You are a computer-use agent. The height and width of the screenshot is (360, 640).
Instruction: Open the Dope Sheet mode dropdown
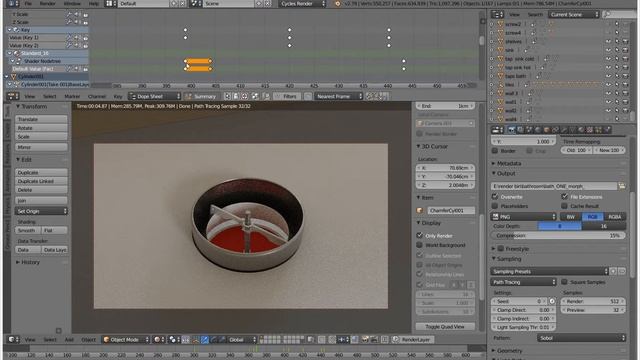pos(154,96)
